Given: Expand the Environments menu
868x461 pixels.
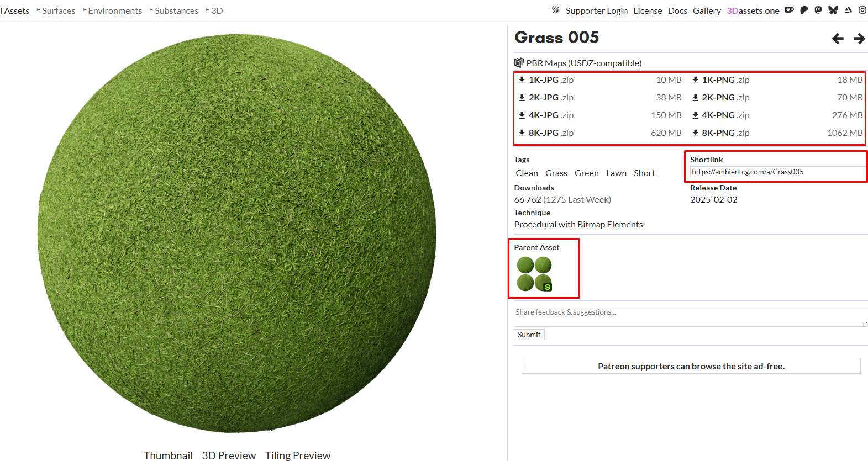Looking at the screenshot, I should [x=113, y=10].
